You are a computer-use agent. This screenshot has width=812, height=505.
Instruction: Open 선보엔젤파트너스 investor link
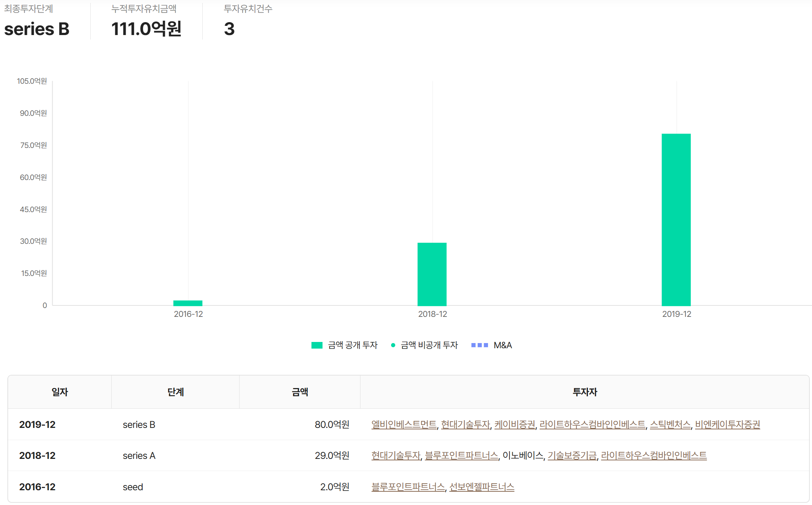click(x=481, y=487)
